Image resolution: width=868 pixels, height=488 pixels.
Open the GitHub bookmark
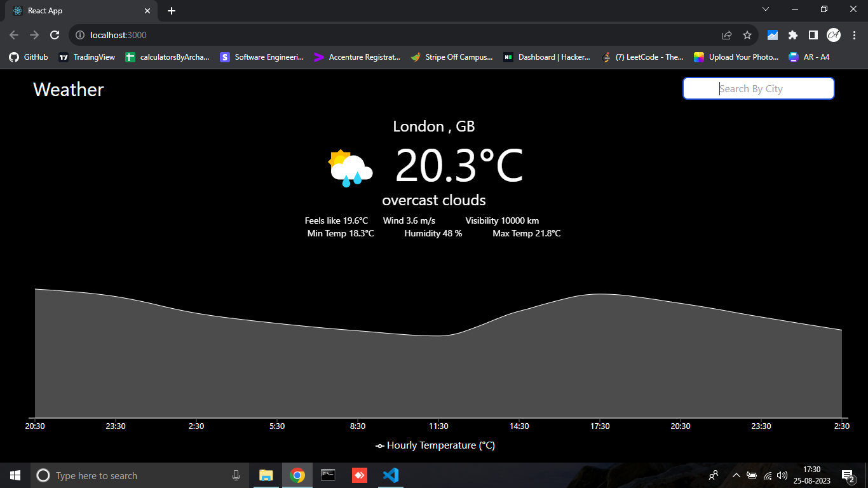pyautogui.click(x=28, y=57)
